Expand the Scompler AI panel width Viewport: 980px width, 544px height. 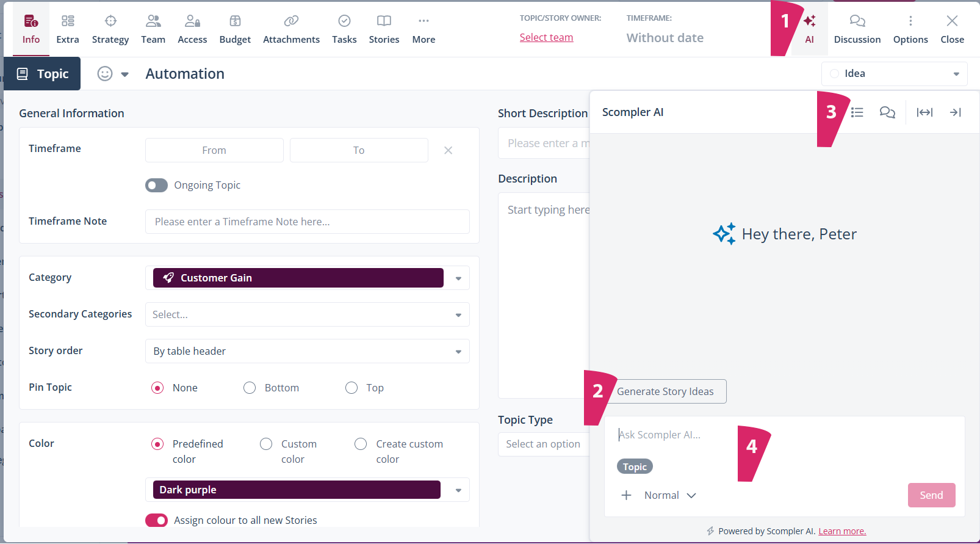pos(924,112)
